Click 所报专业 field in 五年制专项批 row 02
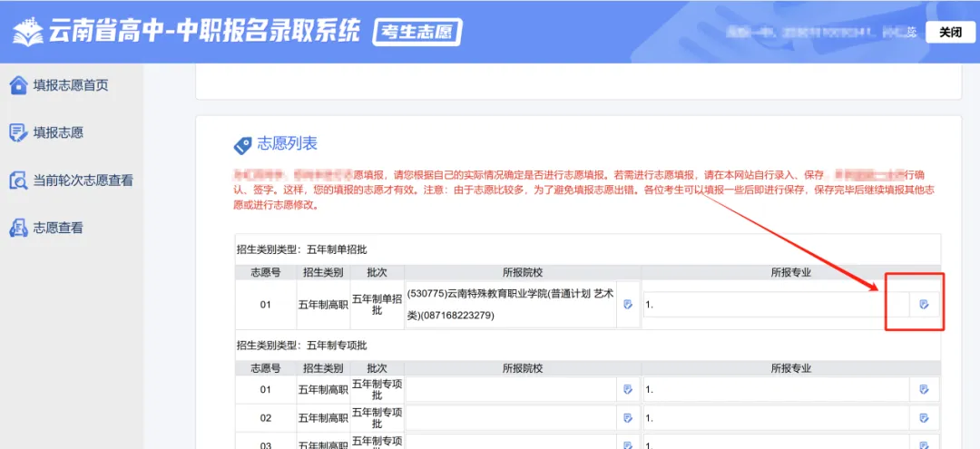Screen dimensions: 980x449 click(x=776, y=418)
